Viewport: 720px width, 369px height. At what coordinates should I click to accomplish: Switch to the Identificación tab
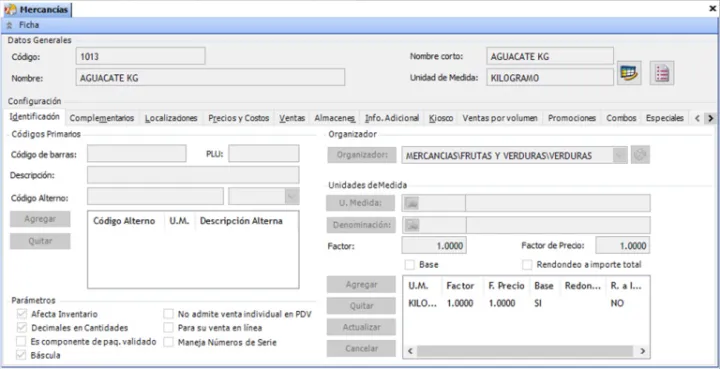coord(34,117)
